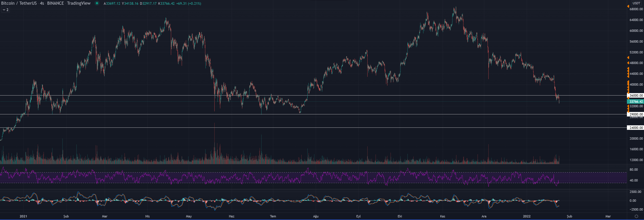The width and height of the screenshot is (644, 220).
Task: Click orange marker between 52000 and 48000
Action: (628, 58)
